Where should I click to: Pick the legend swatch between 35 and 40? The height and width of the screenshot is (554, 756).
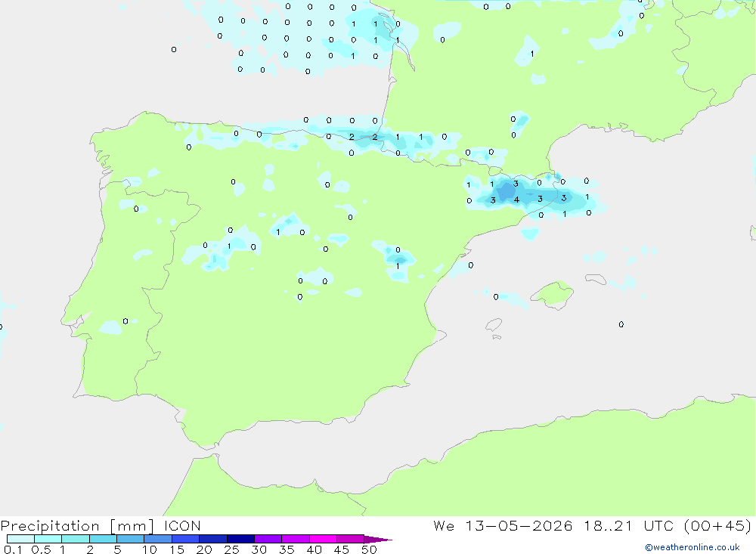(x=296, y=539)
